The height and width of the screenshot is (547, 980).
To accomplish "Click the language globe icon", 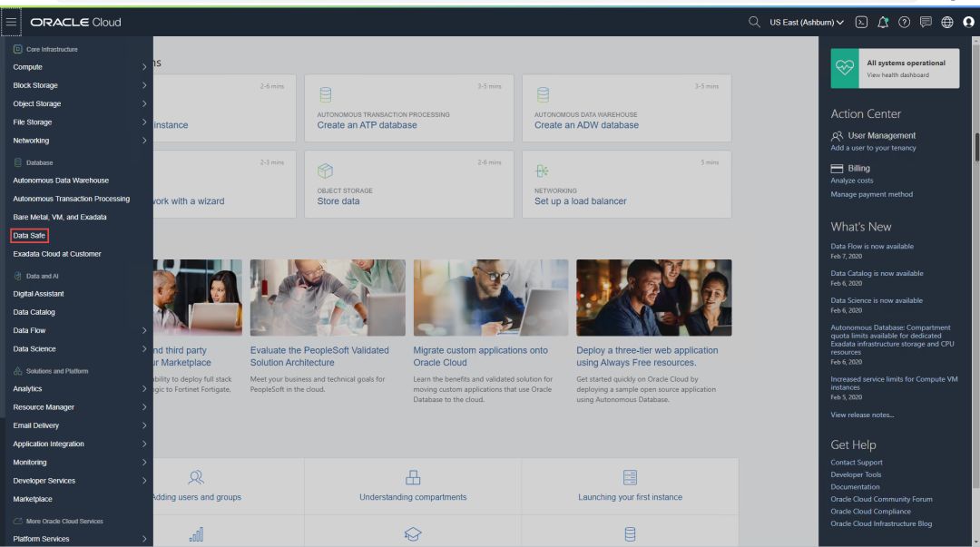I will [x=947, y=22].
